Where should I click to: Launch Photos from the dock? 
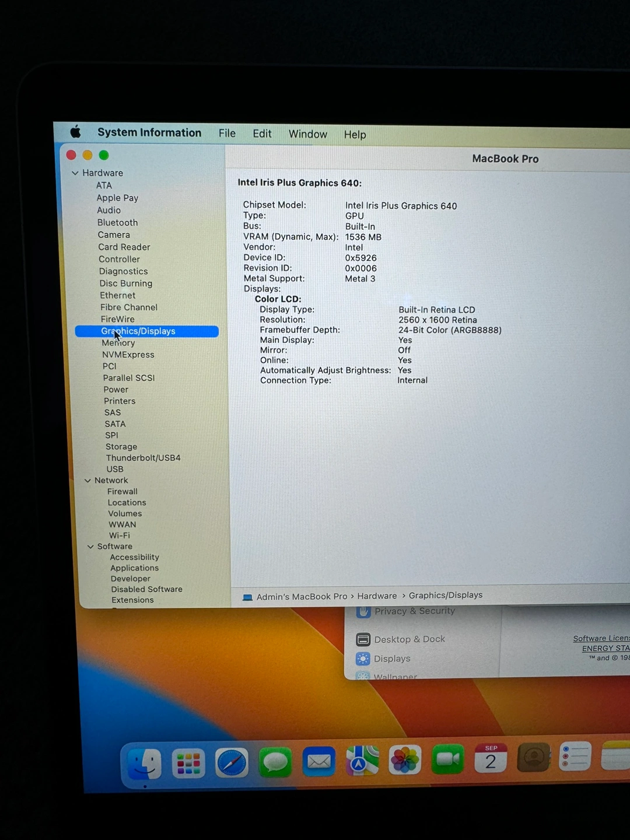[405, 761]
